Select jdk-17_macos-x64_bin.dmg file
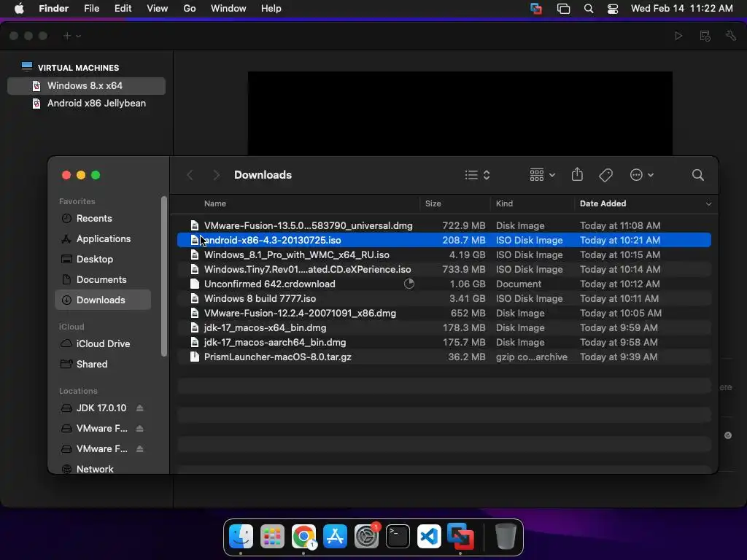 coord(444,327)
